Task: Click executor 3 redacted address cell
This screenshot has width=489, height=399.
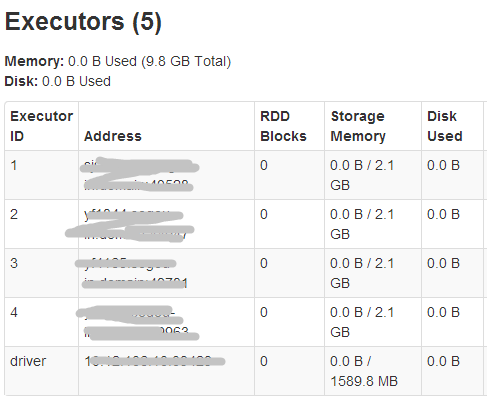Action: (166, 273)
